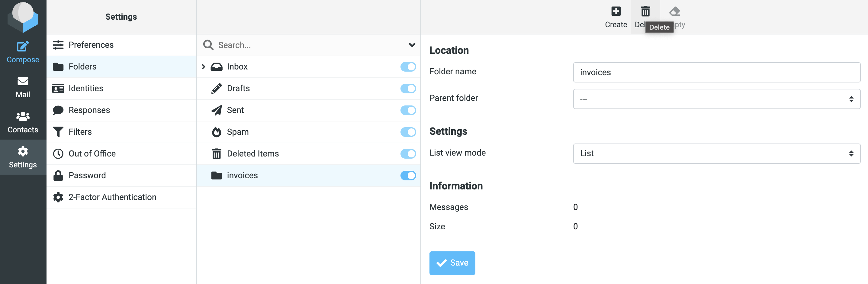Screen dimensions: 868x284
Task: Toggle visibility of Deleted Items folder
Action: 408,153
